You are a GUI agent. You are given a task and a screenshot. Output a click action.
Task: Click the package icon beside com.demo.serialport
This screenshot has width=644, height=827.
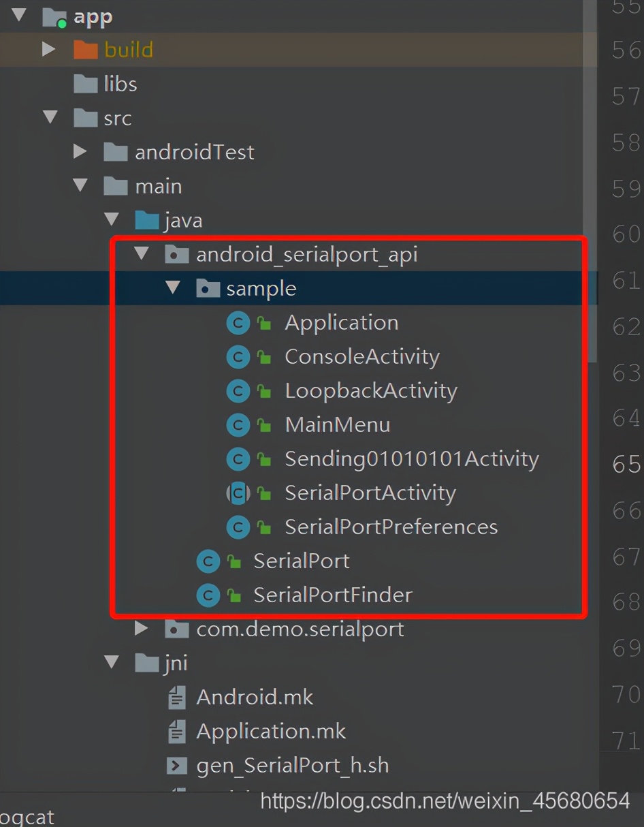point(176,628)
